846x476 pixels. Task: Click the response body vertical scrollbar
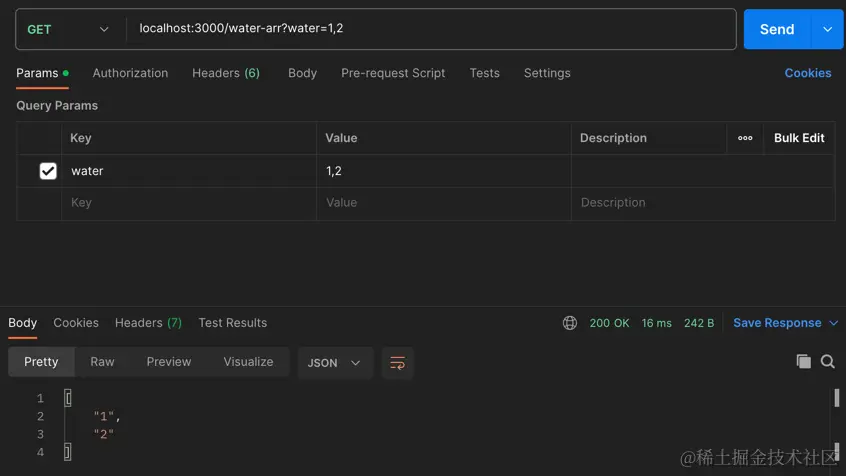836,398
